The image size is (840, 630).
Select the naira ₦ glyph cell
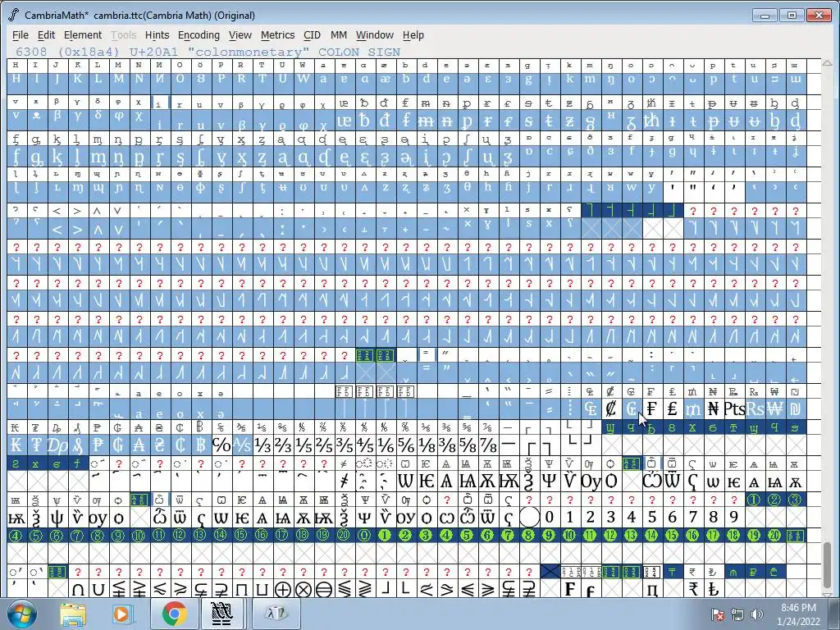[713, 409]
